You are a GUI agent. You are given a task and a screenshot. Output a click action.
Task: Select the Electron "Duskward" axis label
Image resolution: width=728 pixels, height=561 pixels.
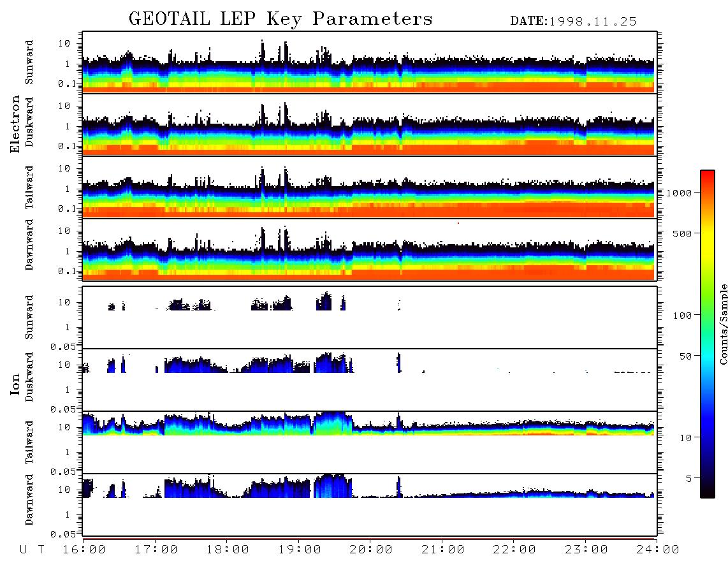[29, 122]
